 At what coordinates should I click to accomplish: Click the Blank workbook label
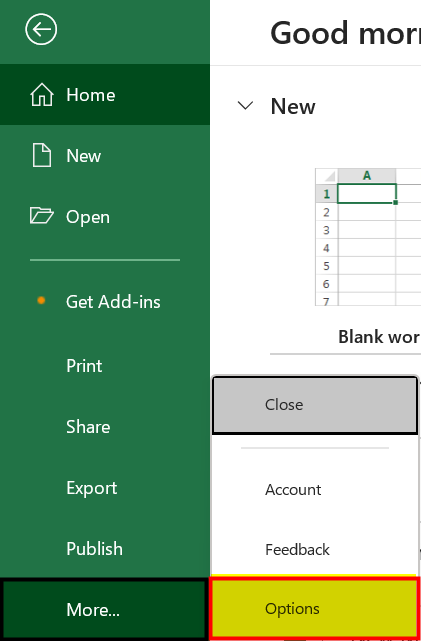coord(379,337)
